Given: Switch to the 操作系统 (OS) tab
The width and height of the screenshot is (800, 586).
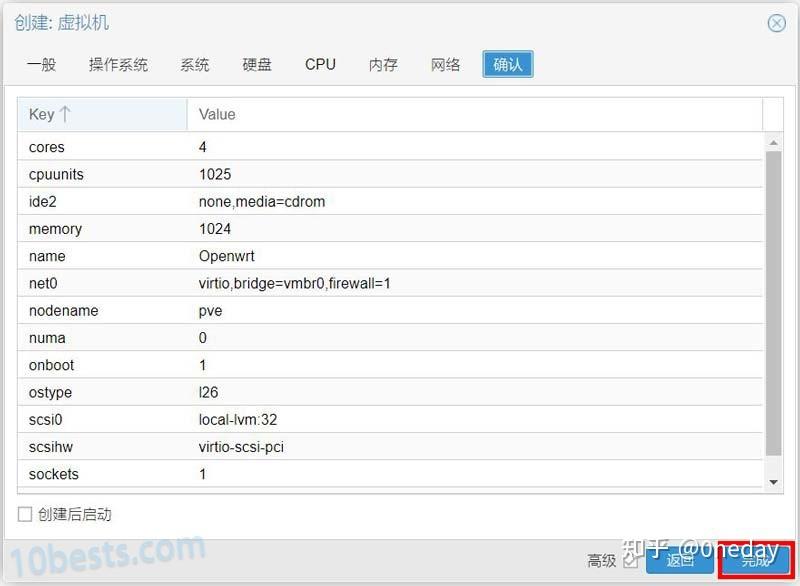Looking at the screenshot, I should tap(118, 64).
